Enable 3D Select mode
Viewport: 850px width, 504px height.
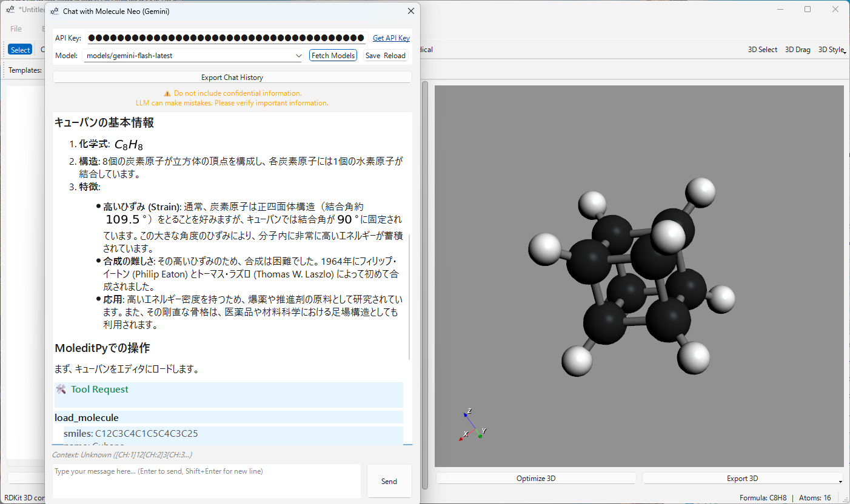coord(762,50)
